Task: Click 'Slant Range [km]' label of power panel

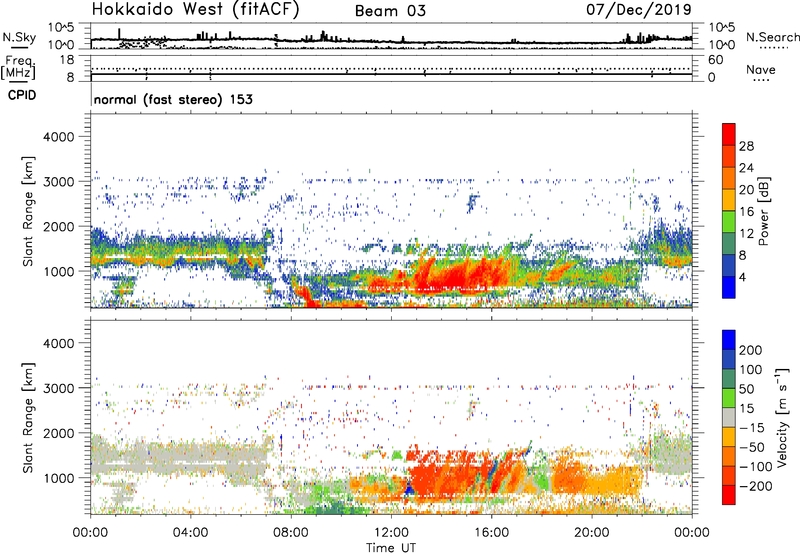Action: tap(28, 211)
